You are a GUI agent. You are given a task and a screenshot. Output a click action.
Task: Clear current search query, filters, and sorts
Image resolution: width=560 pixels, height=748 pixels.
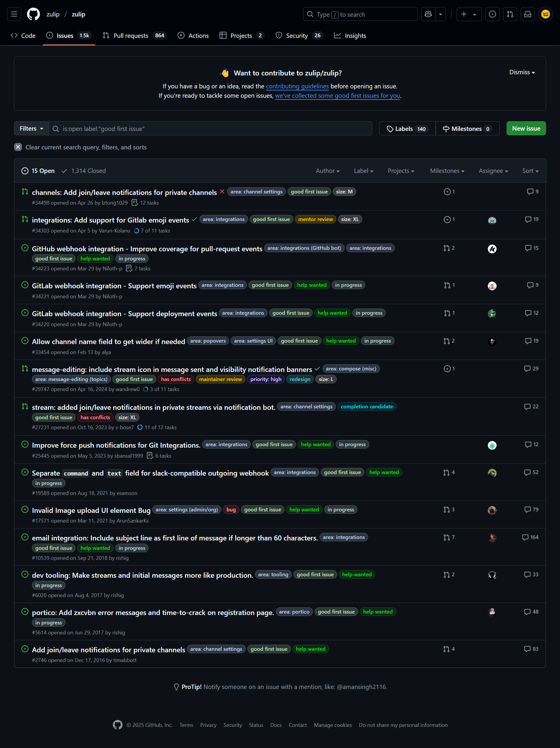[80, 147]
